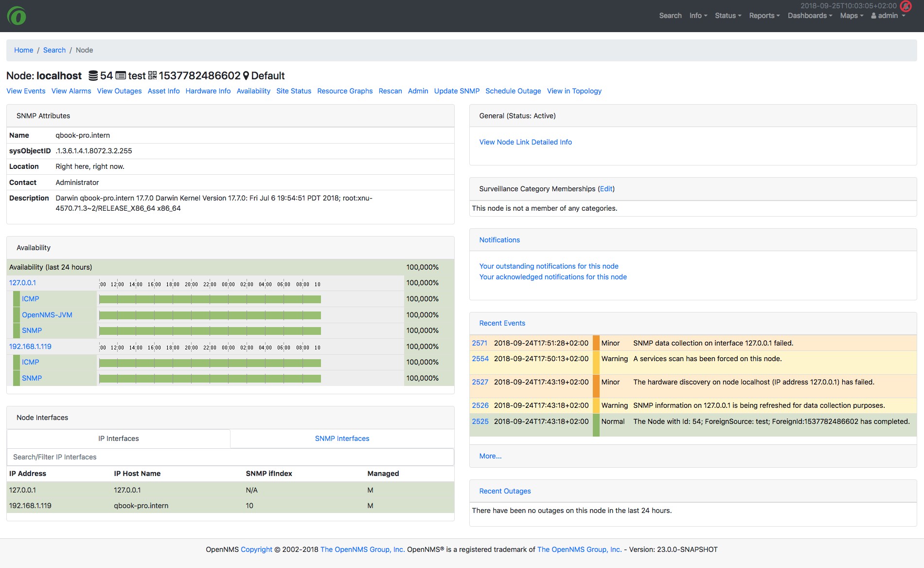Switch to the SNMP Interfaces tab
This screenshot has height=568, width=924.
click(342, 438)
